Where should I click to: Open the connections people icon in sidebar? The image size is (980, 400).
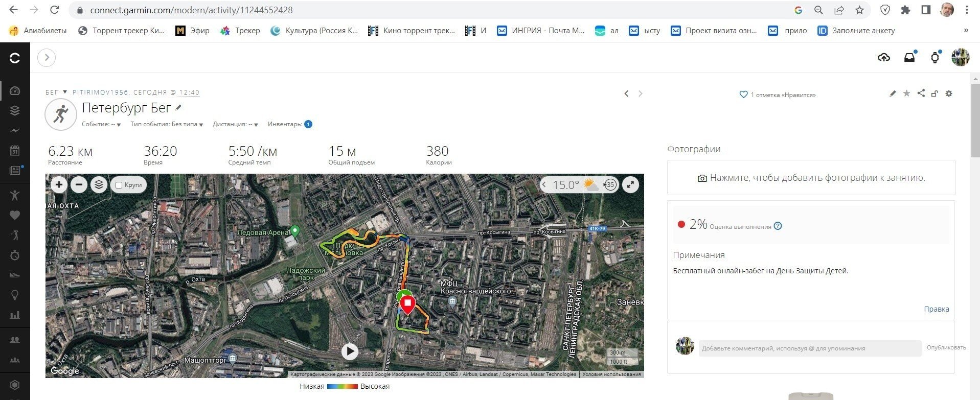[15, 340]
